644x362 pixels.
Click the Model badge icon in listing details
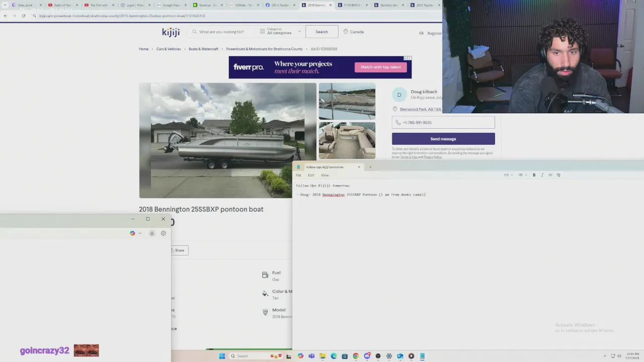265,312
